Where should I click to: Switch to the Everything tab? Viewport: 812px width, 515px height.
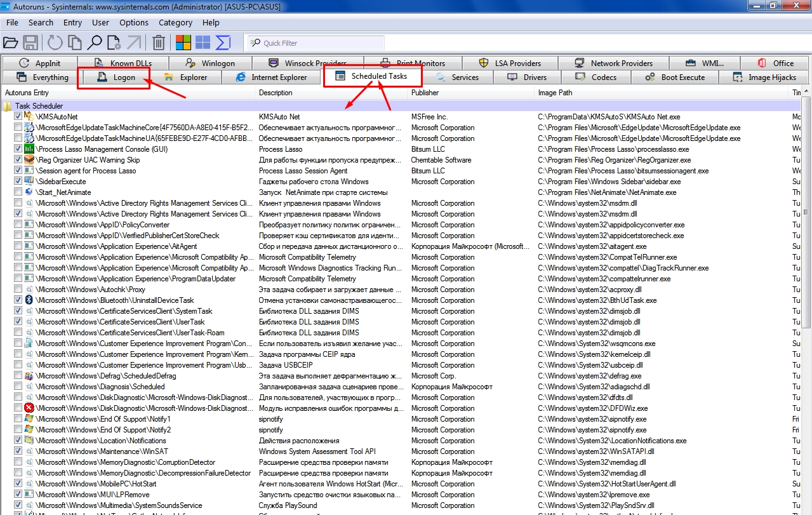42,77
